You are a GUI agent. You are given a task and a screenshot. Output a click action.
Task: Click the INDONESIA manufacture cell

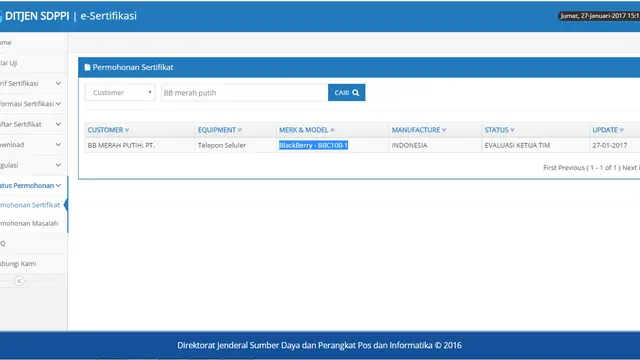tap(435, 145)
